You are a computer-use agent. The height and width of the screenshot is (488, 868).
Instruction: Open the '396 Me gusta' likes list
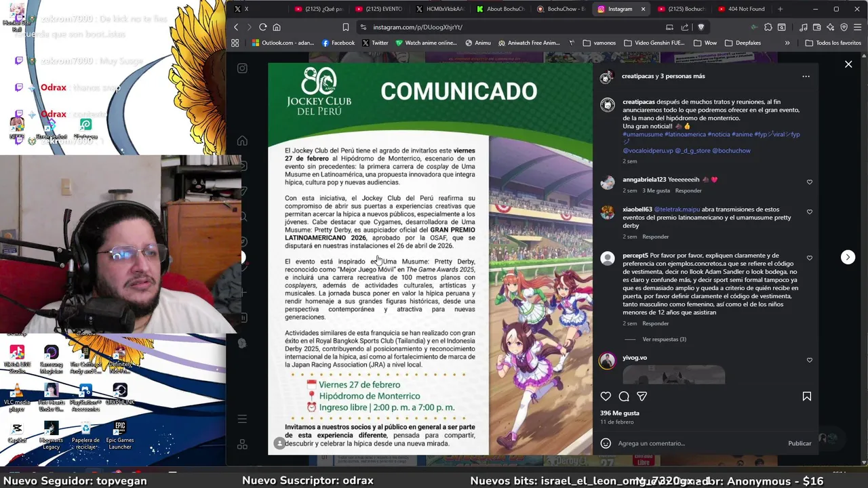click(620, 413)
